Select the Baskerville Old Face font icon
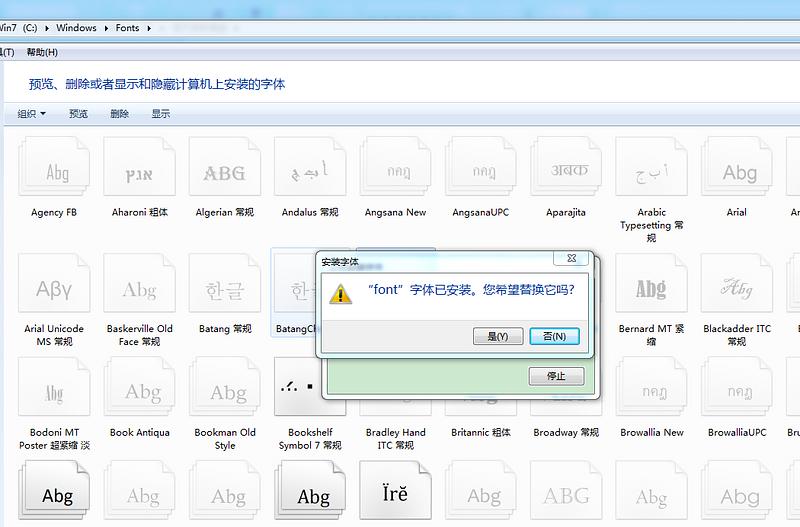 coord(139,283)
